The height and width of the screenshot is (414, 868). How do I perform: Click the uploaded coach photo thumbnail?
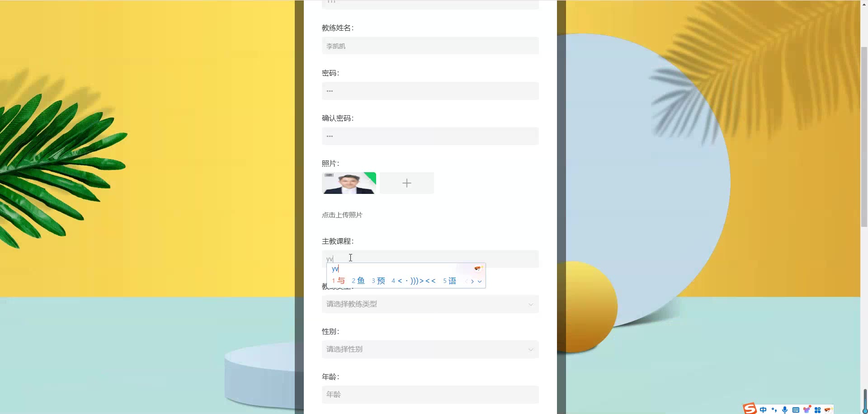(x=349, y=183)
